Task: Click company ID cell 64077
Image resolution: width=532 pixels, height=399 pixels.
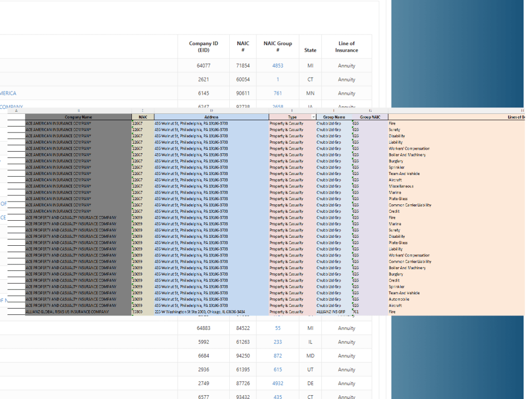Action: 204,66
